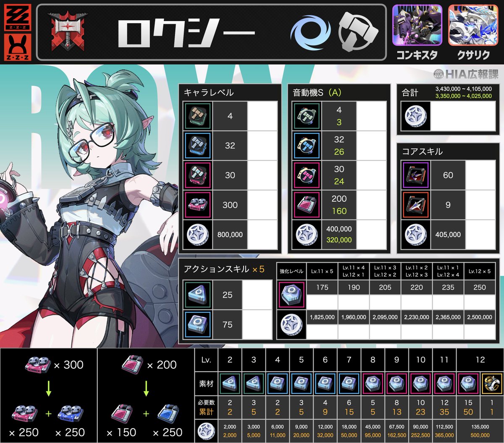This screenshot has height=443, width=504.
Task: Click the green chip icon beside 25
Action: click(198, 295)
